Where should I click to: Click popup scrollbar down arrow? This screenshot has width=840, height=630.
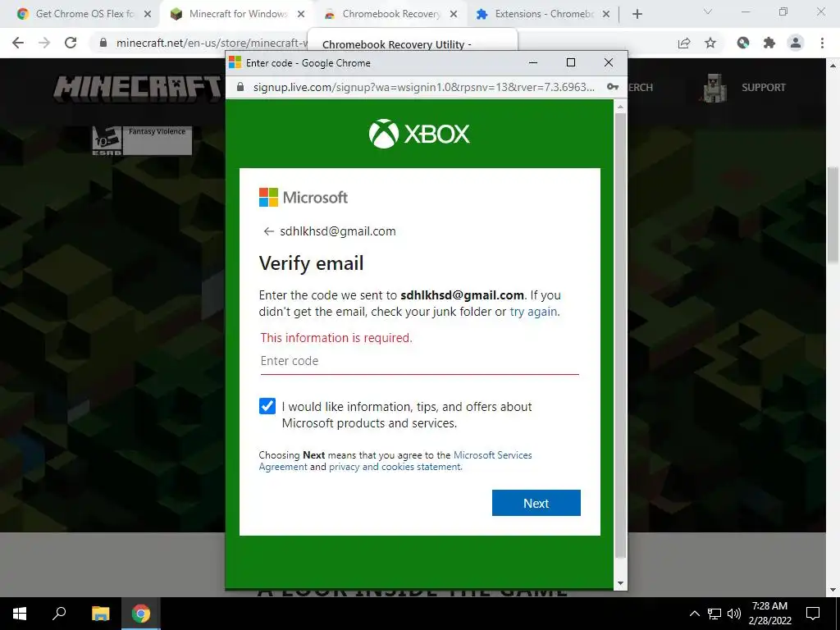(x=620, y=583)
